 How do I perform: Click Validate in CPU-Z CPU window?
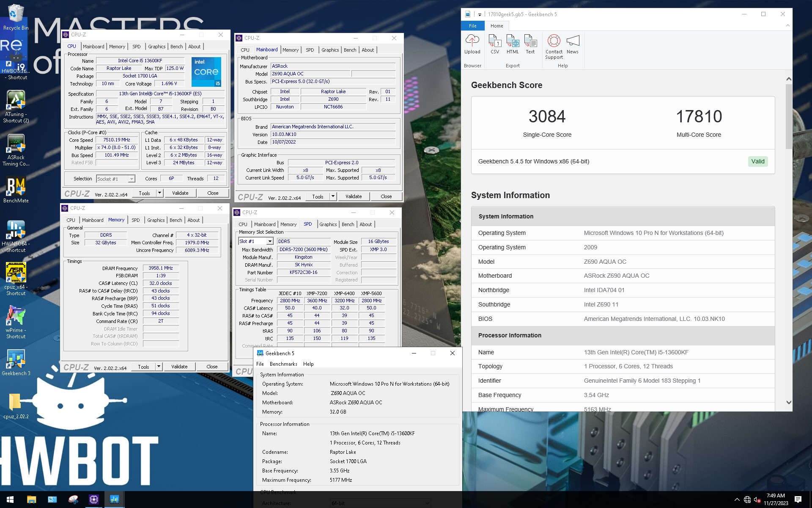(x=180, y=193)
